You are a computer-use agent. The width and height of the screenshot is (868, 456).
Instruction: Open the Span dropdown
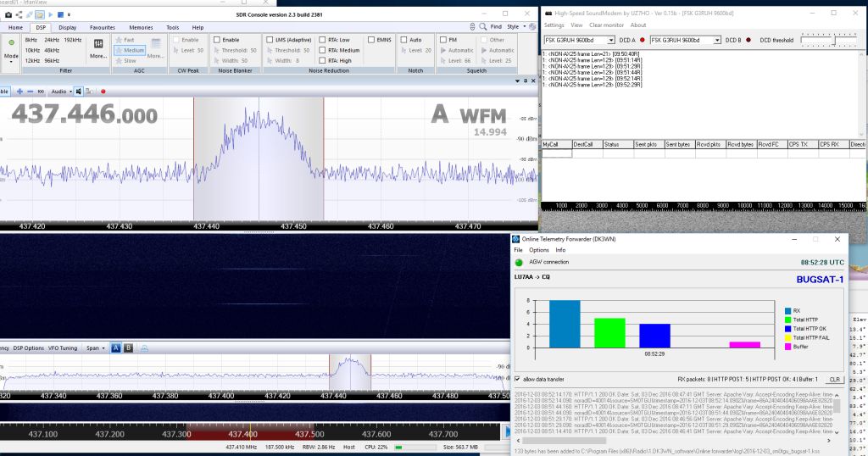(x=95, y=348)
